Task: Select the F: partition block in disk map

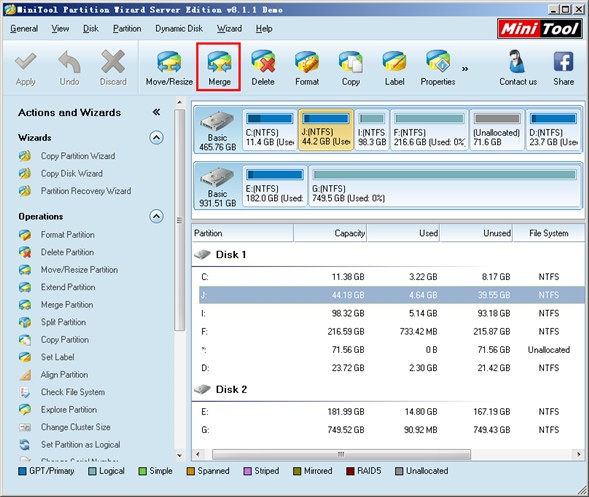Action: point(429,130)
